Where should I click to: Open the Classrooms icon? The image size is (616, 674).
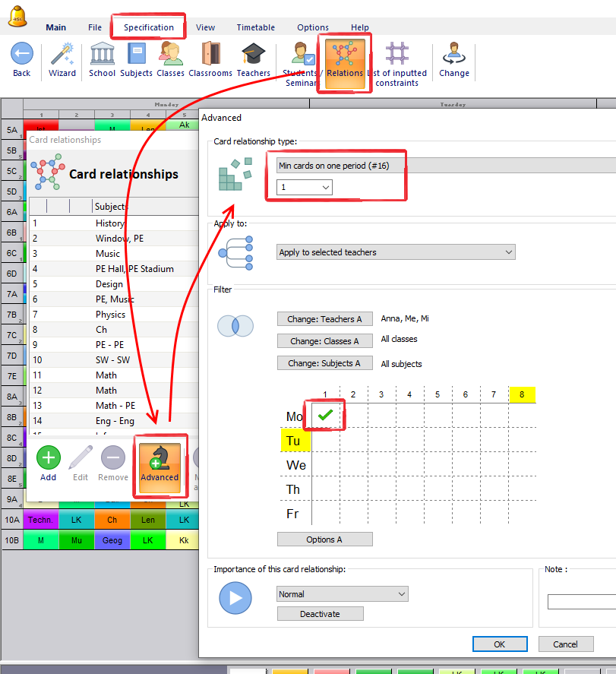coord(210,55)
